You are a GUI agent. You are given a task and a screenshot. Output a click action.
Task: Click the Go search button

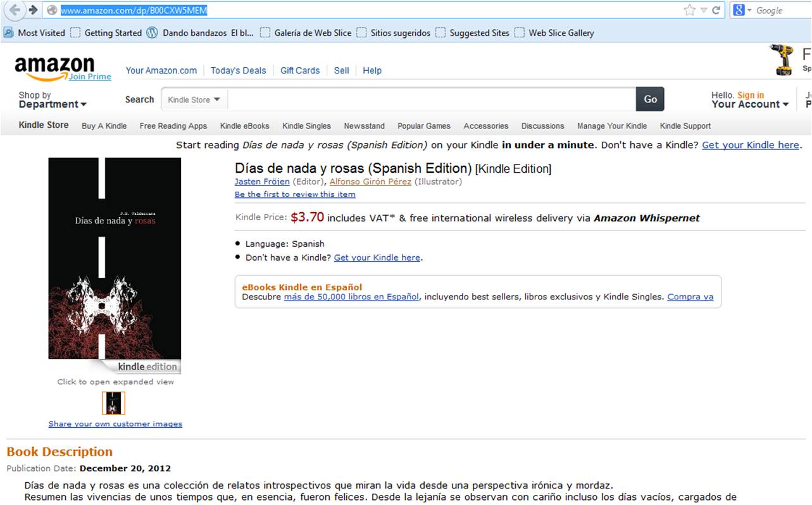(x=650, y=99)
